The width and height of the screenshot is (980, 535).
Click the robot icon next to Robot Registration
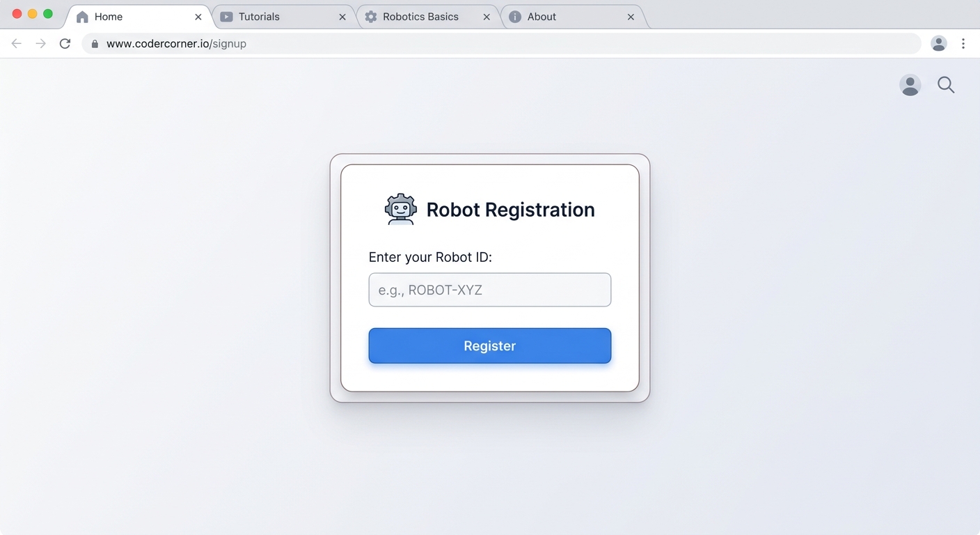coord(400,208)
